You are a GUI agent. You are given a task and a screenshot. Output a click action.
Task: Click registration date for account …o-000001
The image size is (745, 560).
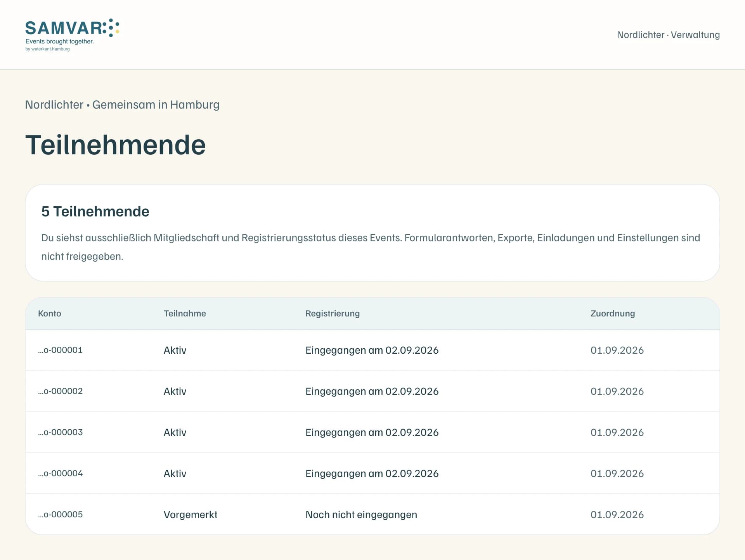click(372, 350)
